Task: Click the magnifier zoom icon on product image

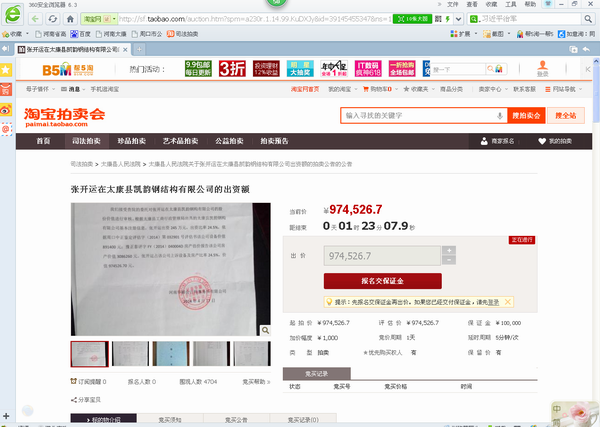Action: pos(265,330)
